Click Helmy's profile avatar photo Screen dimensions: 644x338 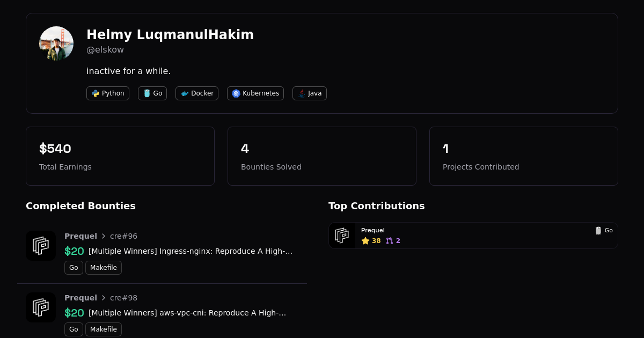[x=56, y=43]
